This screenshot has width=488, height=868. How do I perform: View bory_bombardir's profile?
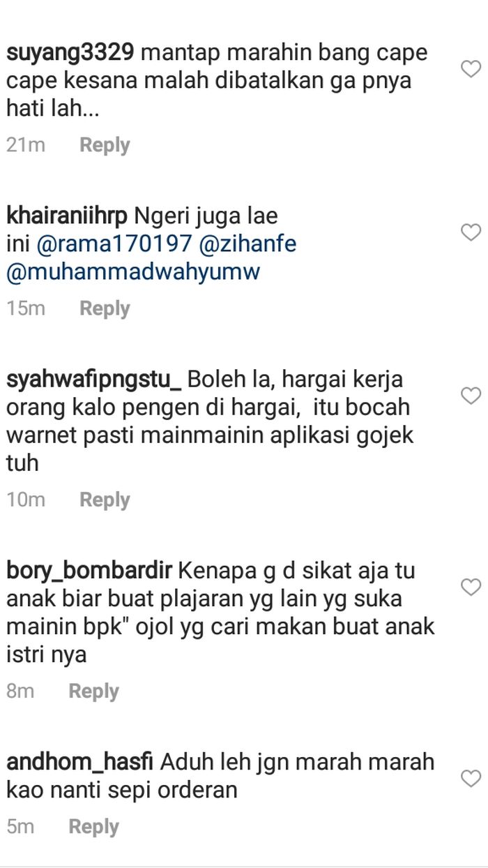pyautogui.click(x=89, y=571)
